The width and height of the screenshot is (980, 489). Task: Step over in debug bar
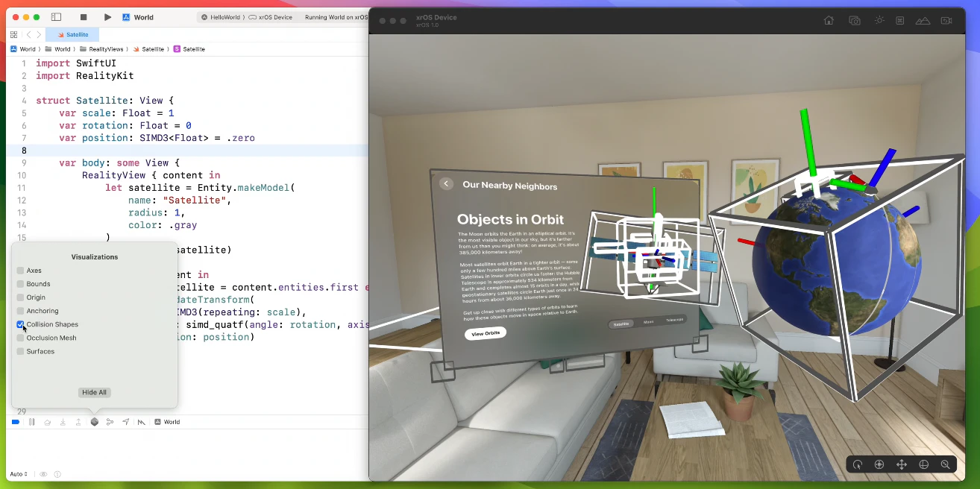tap(48, 422)
